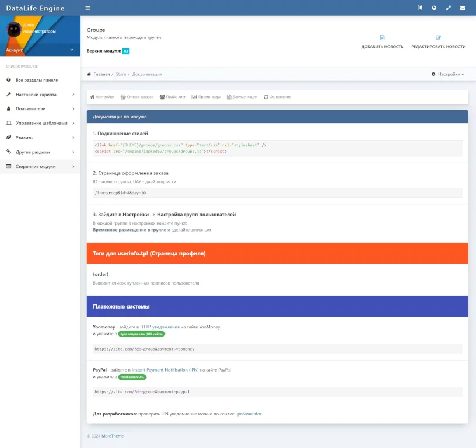Open the ipnSimulator link

(x=249, y=414)
